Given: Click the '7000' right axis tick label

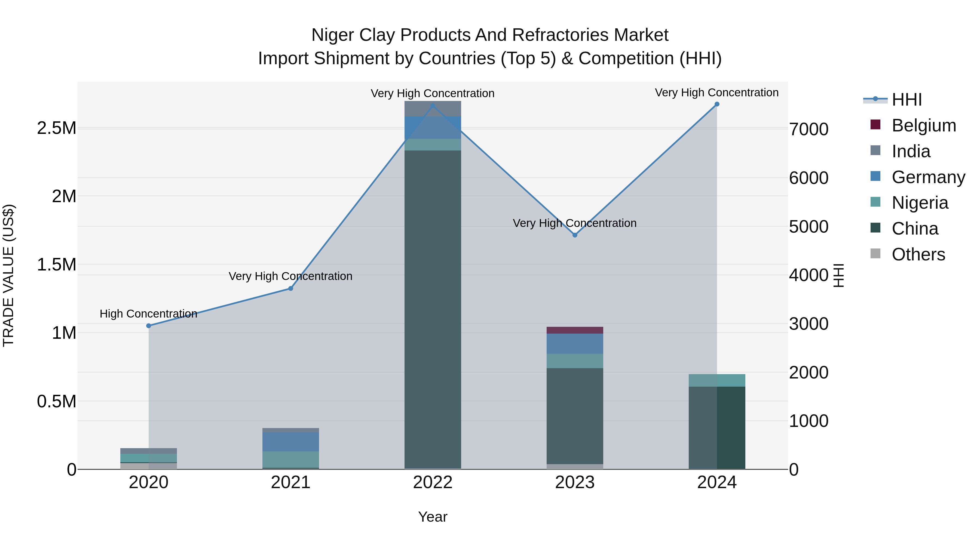Looking at the screenshot, I should coord(809,129).
